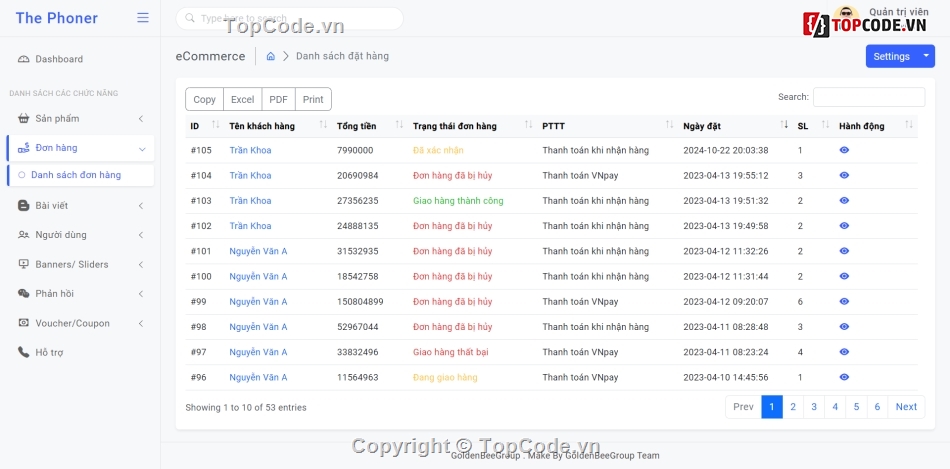Open the Người dùng sidebar menu

point(80,235)
